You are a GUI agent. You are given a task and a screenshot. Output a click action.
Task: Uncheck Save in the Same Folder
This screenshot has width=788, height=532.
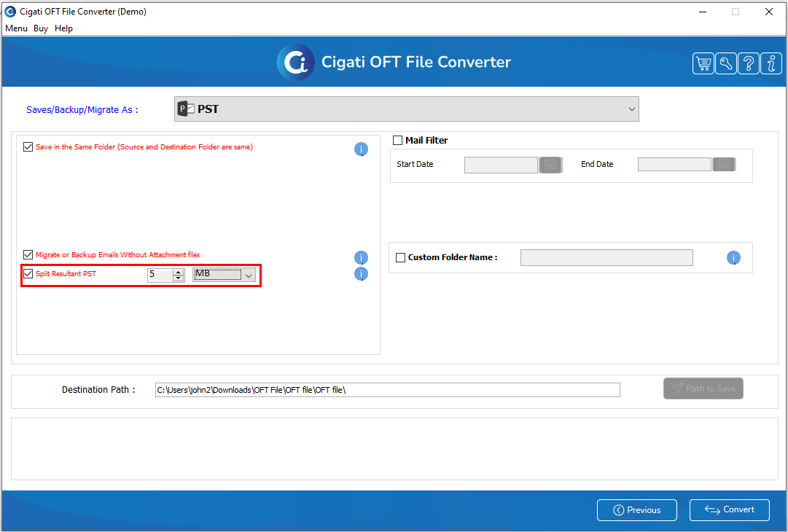point(28,147)
